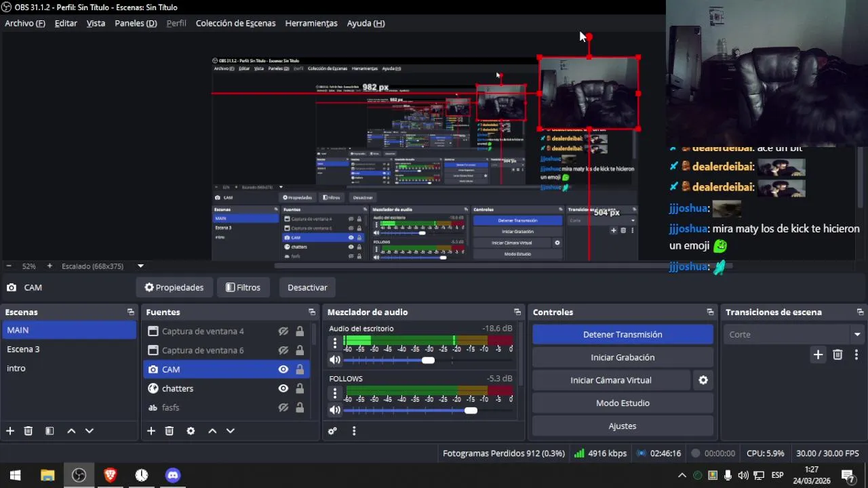This screenshot has height=488, width=868.
Task: Open preview scaling dropdown arrow
Action: (x=140, y=266)
